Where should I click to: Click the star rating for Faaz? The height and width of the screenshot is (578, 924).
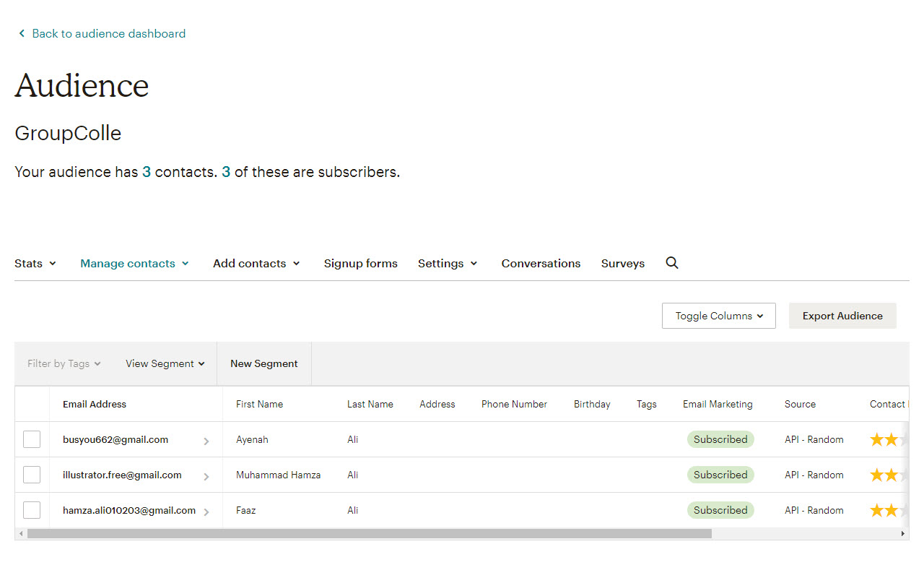(x=889, y=510)
